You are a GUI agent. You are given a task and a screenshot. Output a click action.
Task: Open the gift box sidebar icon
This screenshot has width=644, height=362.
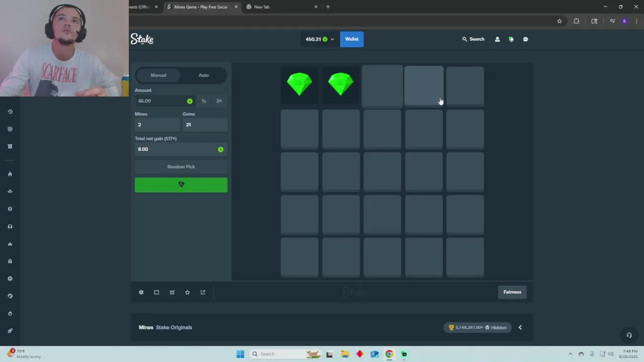pyautogui.click(x=10, y=261)
